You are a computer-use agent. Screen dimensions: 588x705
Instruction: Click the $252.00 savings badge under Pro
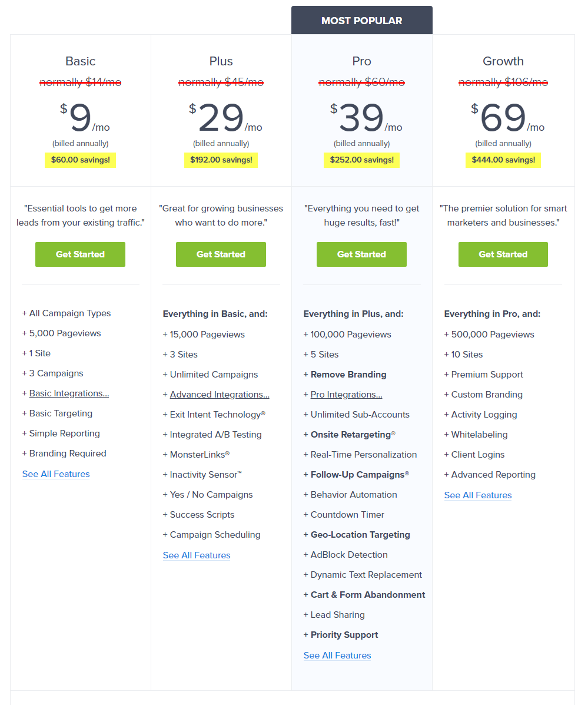(361, 160)
